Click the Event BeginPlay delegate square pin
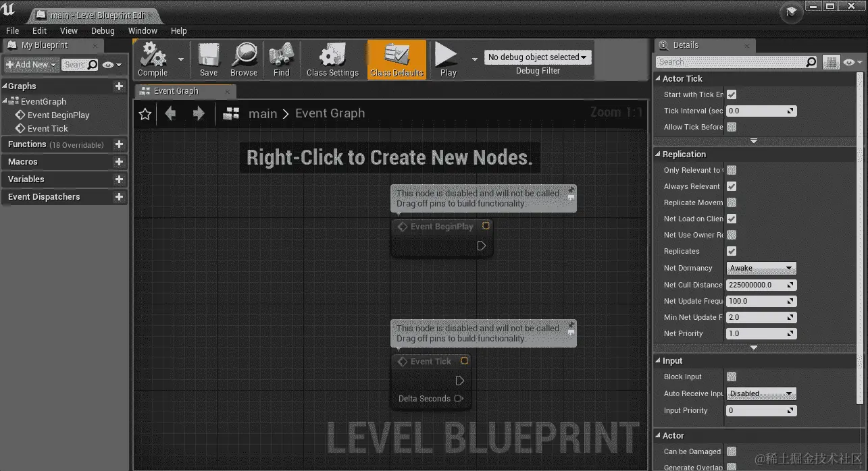 486,226
